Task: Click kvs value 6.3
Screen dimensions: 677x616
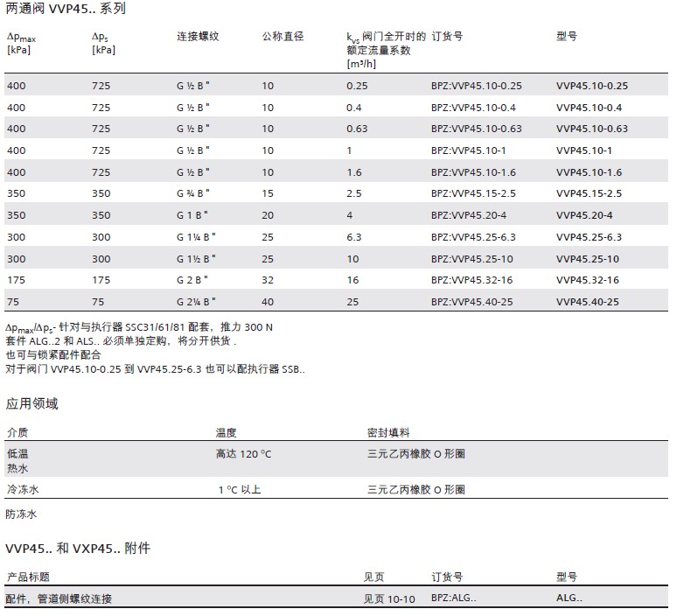Action: pyautogui.click(x=354, y=237)
